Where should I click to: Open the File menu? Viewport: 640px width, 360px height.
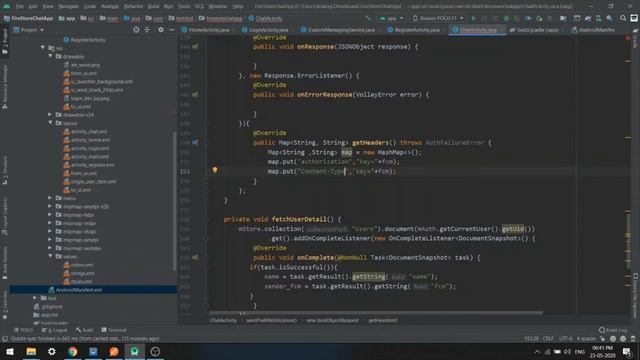coord(20,7)
